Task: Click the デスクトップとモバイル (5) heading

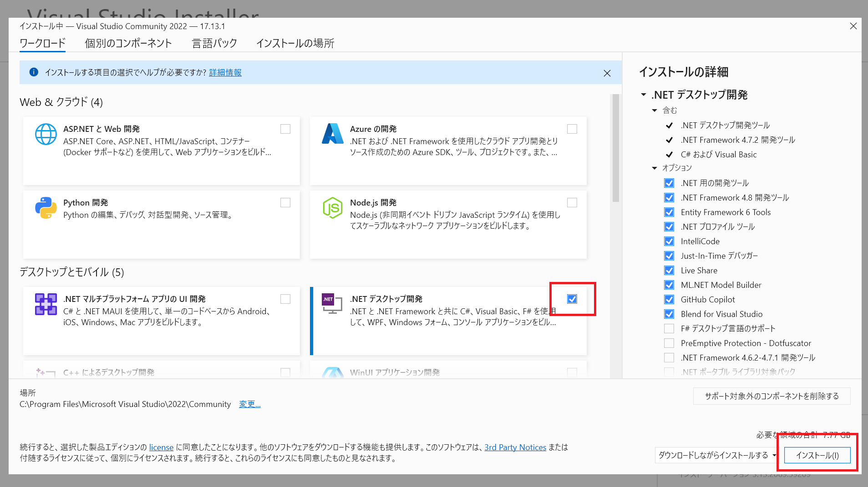Action: point(72,272)
